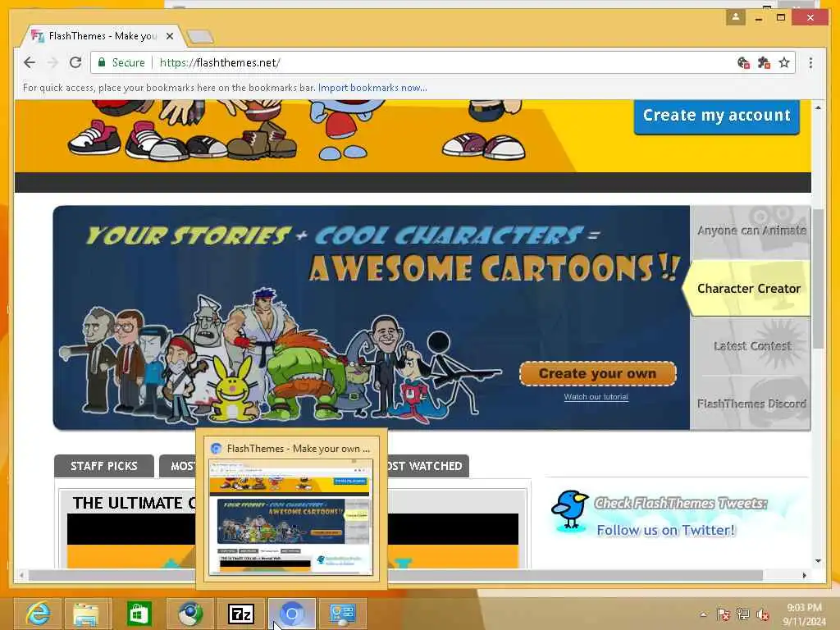Viewport: 840px width, 630px height.
Task: Click the muted volume tray icon
Action: 763,614
